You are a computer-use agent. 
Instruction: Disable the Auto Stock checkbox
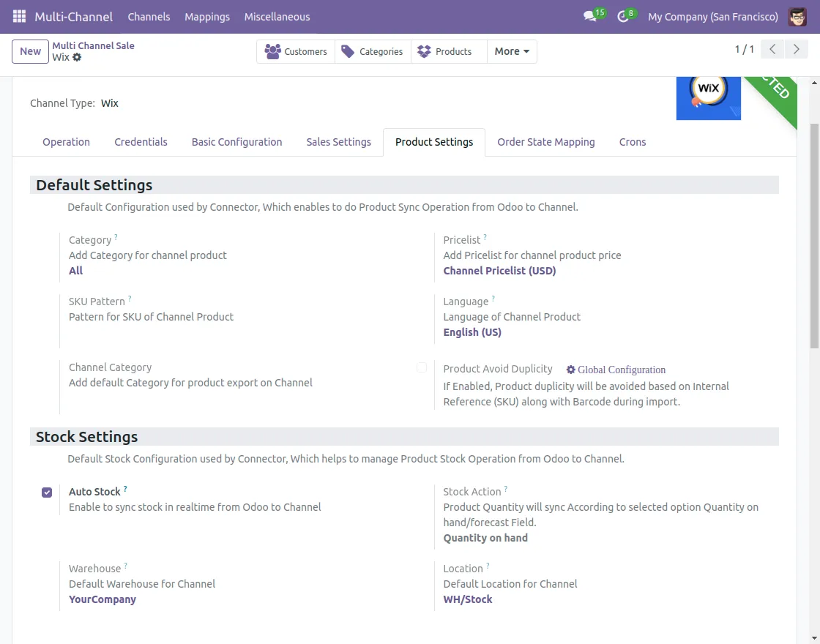click(48, 493)
